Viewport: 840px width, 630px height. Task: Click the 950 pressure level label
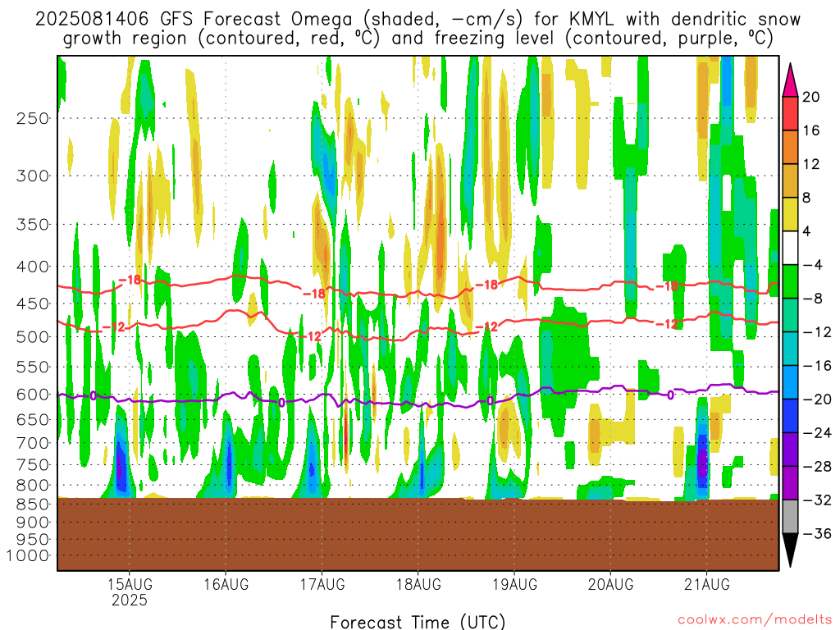[33, 540]
